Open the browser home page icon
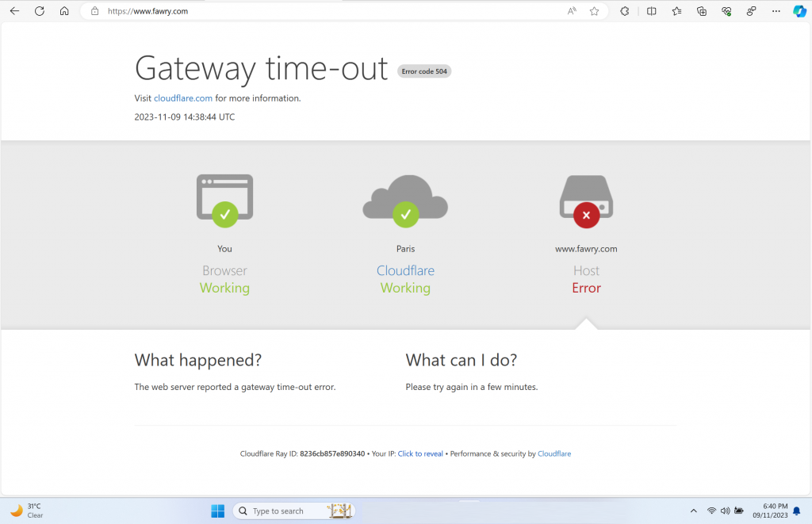812x524 pixels. (x=64, y=11)
